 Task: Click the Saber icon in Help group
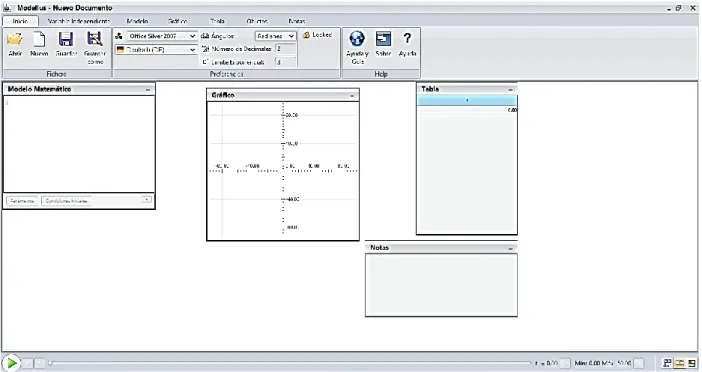pyautogui.click(x=383, y=44)
